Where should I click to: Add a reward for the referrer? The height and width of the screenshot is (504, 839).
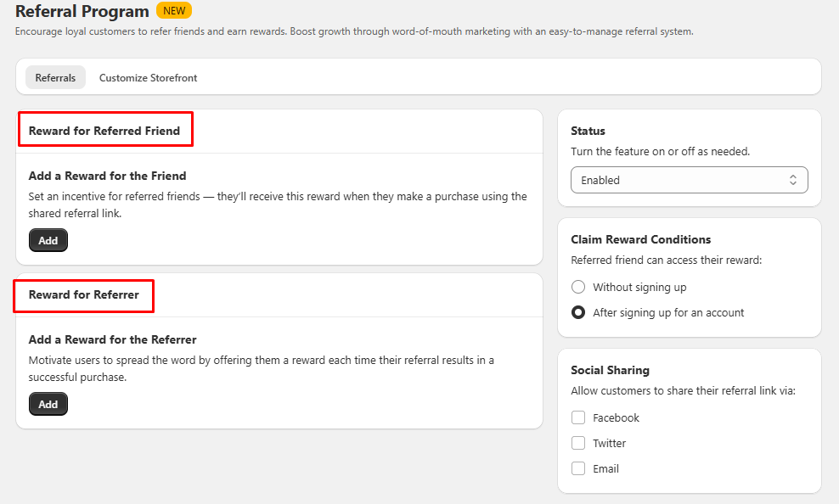pos(48,404)
